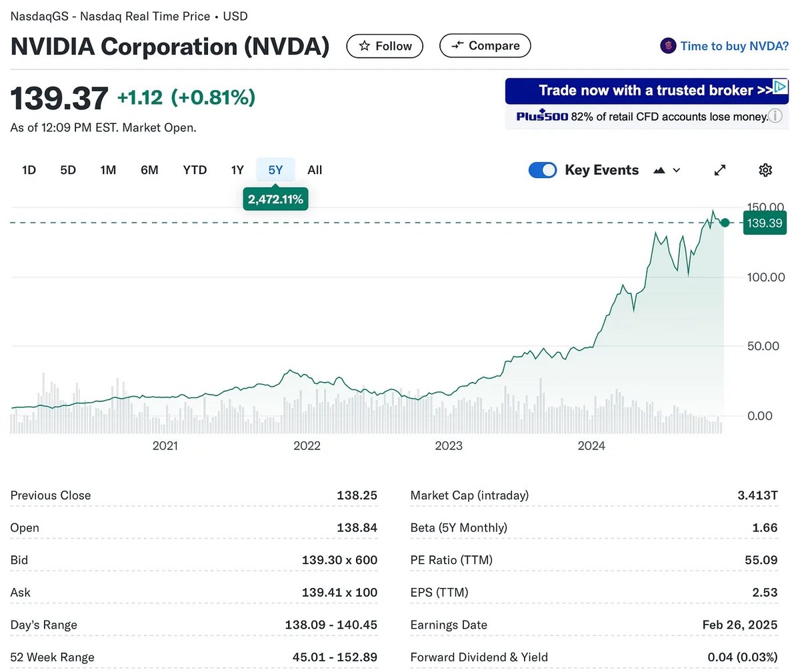
Task: Select the 5D chart range
Action: point(68,170)
